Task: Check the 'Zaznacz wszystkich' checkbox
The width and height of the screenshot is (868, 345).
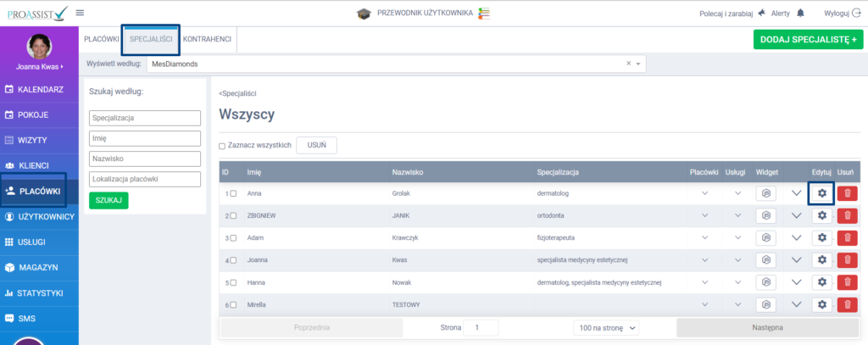Action: tap(222, 146)
